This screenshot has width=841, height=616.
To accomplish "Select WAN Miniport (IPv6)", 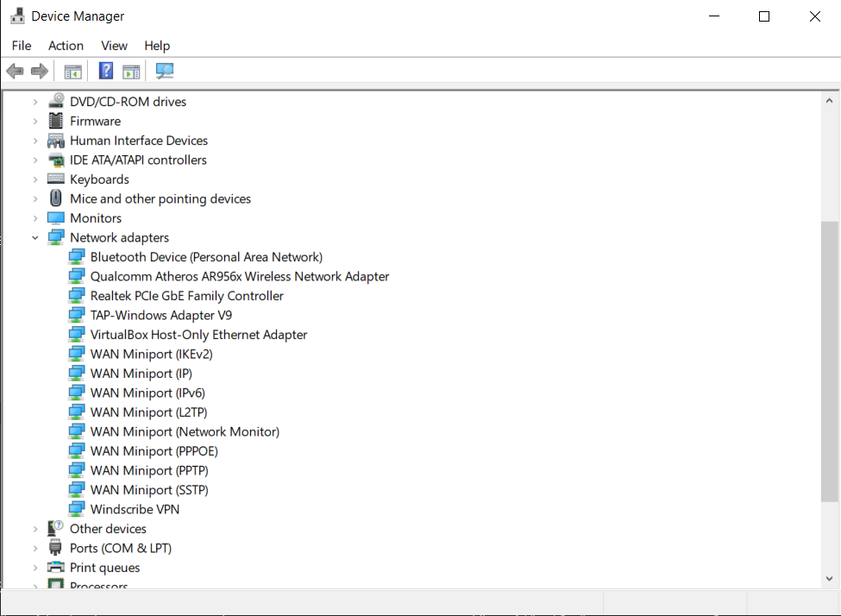I will point(147,393).
